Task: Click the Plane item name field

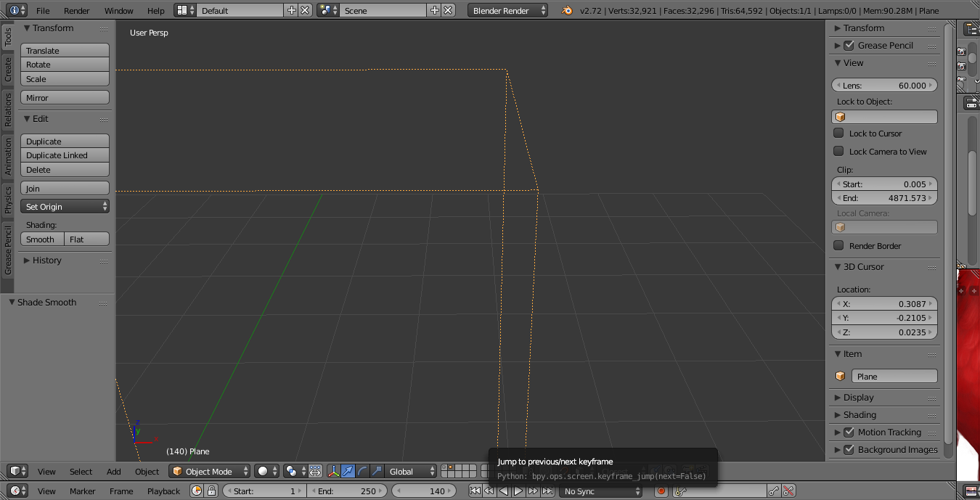Action: [x=894, y=376]
